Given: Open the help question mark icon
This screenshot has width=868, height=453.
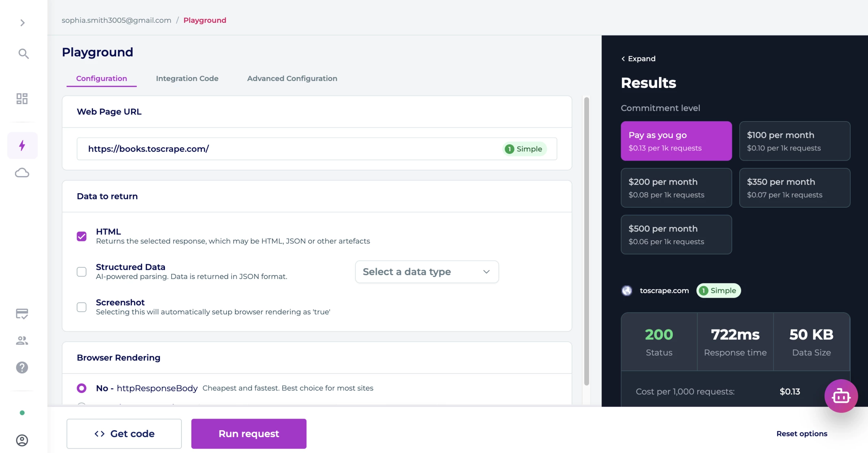Looking at the screenshot, I should pos(22,367).
